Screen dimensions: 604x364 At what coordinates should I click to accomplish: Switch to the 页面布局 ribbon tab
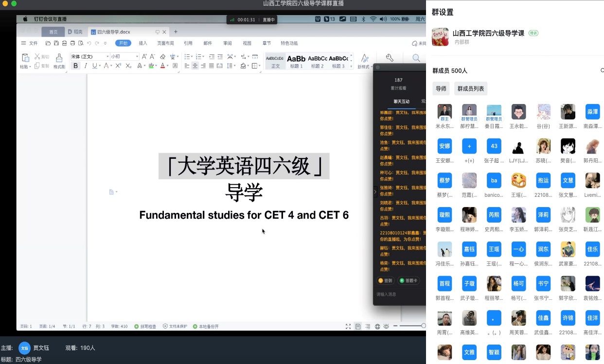(x=165, y=43)
